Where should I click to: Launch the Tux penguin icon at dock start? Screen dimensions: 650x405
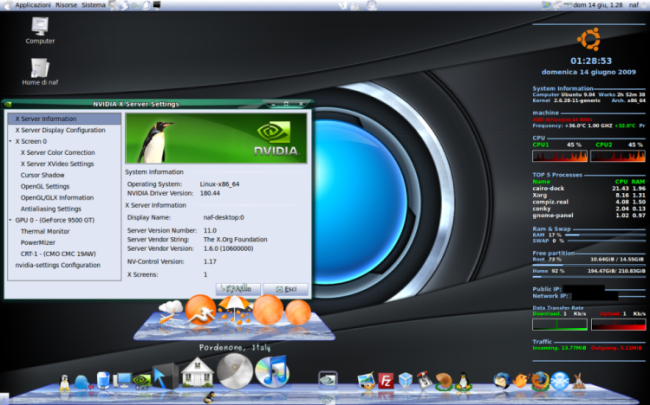tap(64, 382)
